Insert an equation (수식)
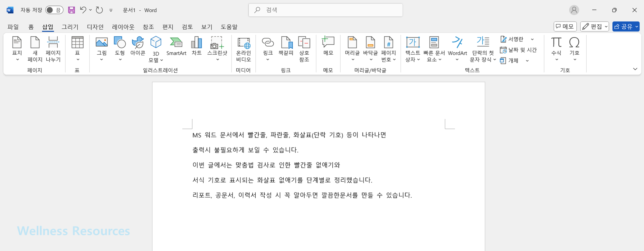Screen dimensions: 644x251 click(x=556, y=49)
